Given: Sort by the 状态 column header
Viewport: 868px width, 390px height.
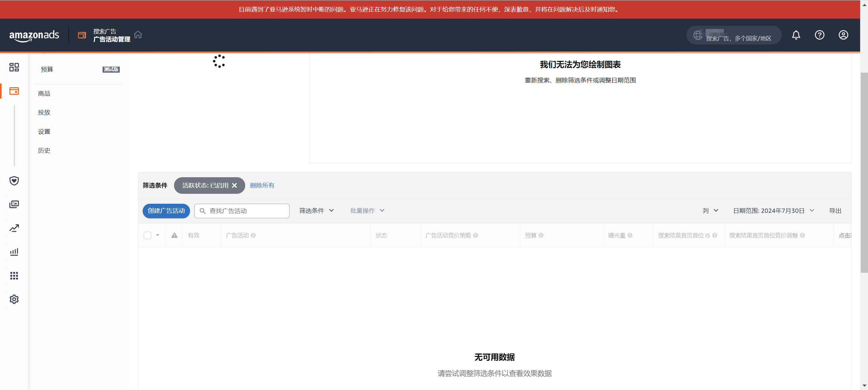Looking at the screenshot, I should [381, 235].
